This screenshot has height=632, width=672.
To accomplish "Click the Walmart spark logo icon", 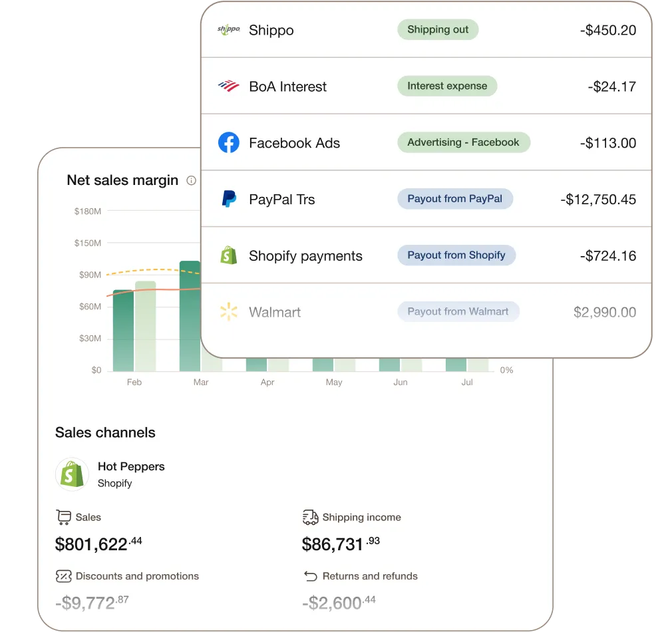I will tap(228, 312).
